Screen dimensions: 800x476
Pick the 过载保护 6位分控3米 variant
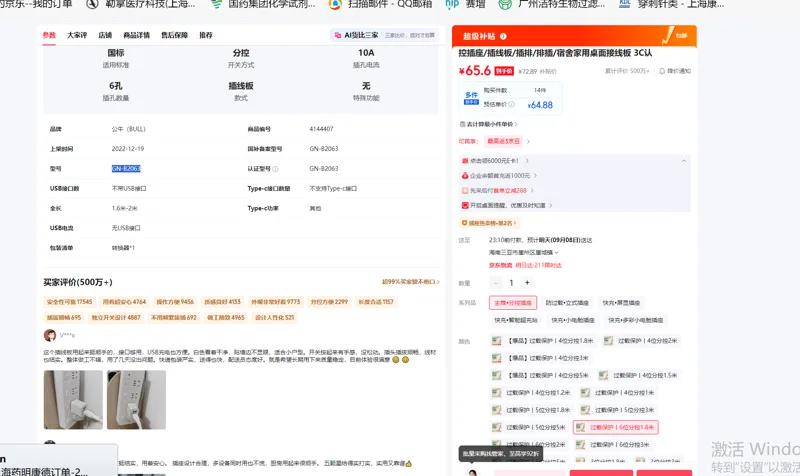(613, 445)
